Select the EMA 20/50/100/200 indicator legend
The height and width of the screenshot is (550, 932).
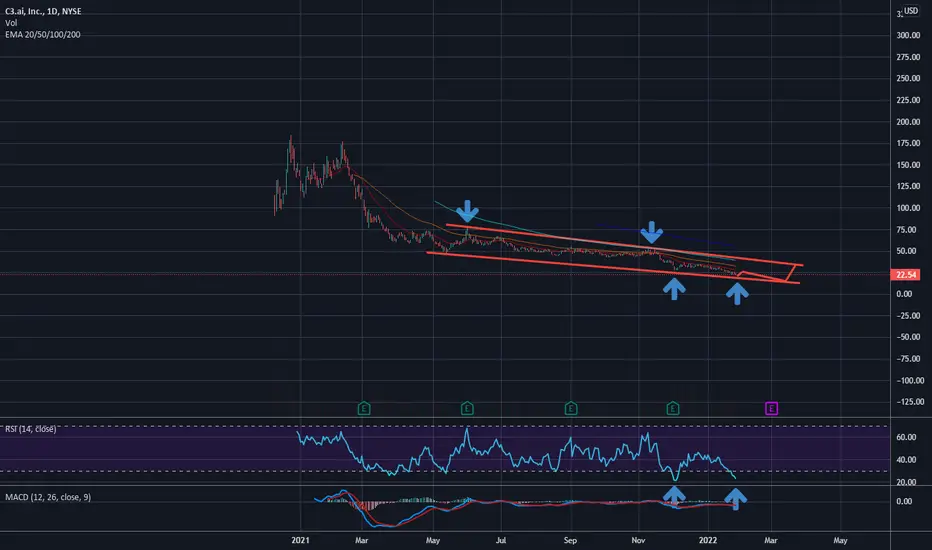pos(43,34)
